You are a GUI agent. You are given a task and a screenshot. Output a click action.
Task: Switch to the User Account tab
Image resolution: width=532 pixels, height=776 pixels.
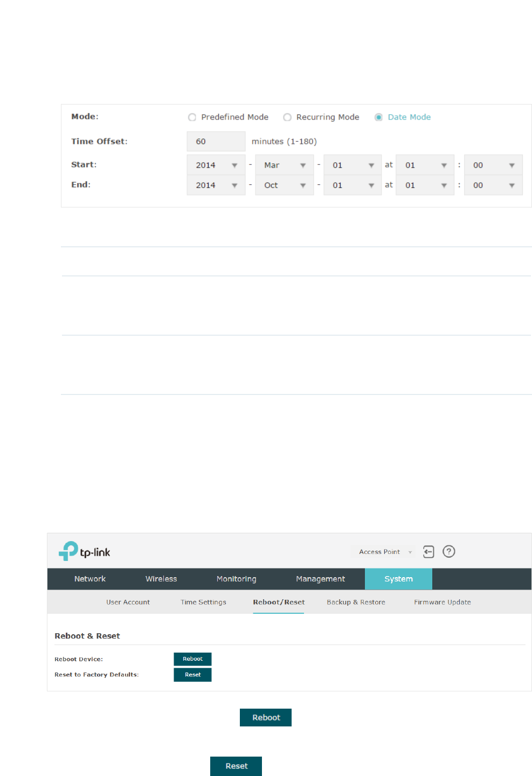pos(128,602)
